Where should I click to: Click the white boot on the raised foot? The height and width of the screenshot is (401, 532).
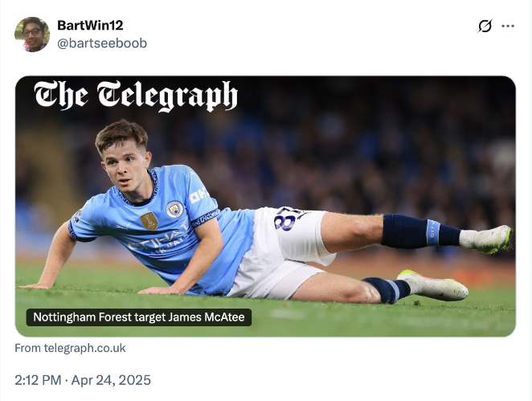tap(490, 238)
